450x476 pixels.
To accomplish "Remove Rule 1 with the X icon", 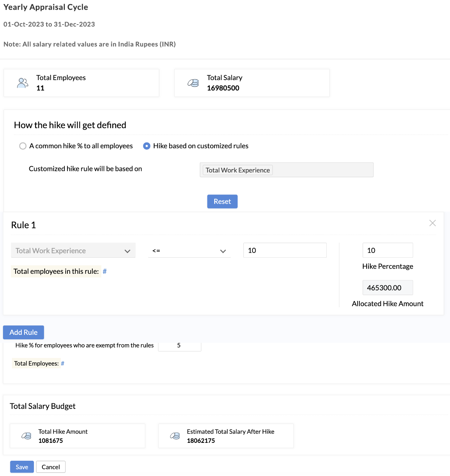I will pos(432,223).
